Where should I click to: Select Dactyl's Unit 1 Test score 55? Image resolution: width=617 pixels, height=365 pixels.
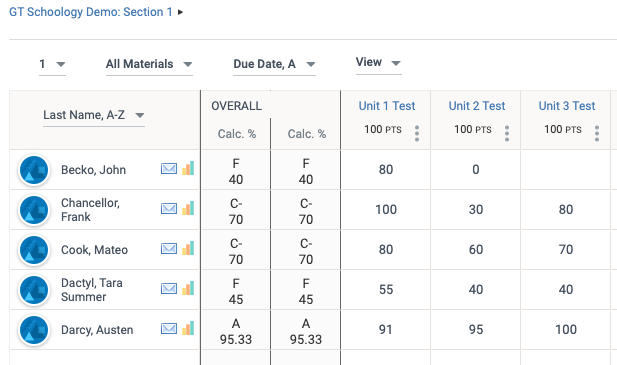pyautogui.click(x=386, y=290)
